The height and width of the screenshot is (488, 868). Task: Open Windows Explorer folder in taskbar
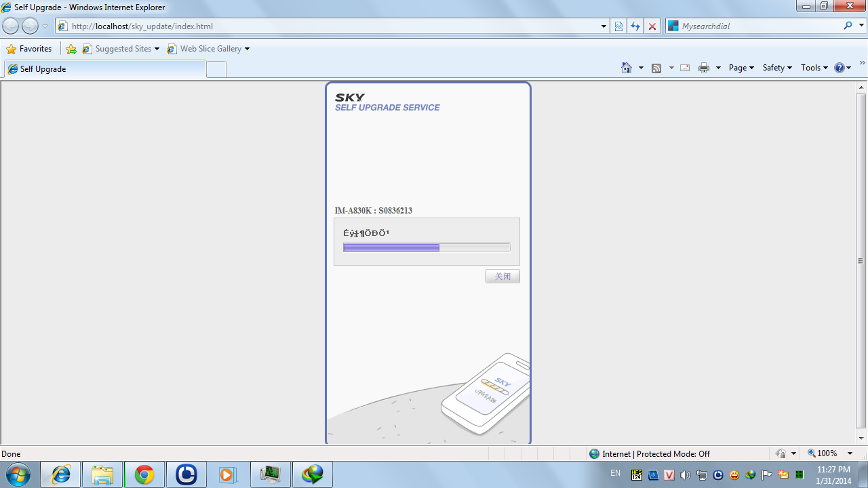pyautogui.click(x=102, y=474)
